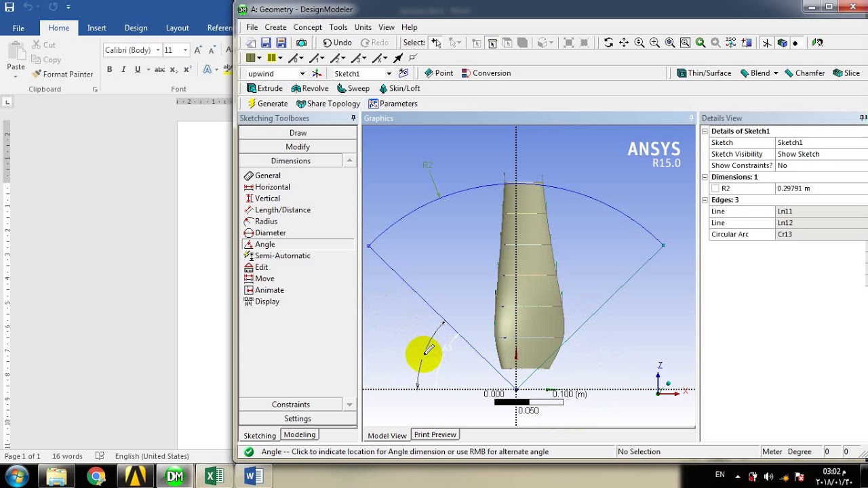
Task: Open the Units menu
Action: pyautogui.click(x=363, y=27)
